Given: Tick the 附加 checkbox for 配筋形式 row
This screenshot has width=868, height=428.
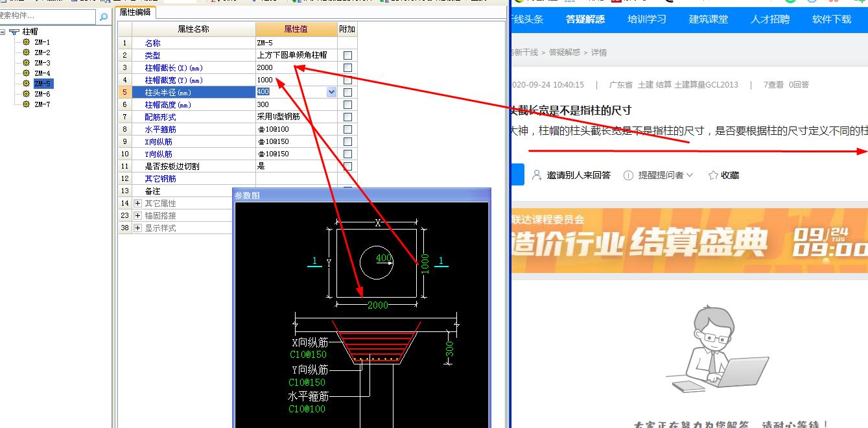Looking at the screenshot, I should click(x=348, y=117).
